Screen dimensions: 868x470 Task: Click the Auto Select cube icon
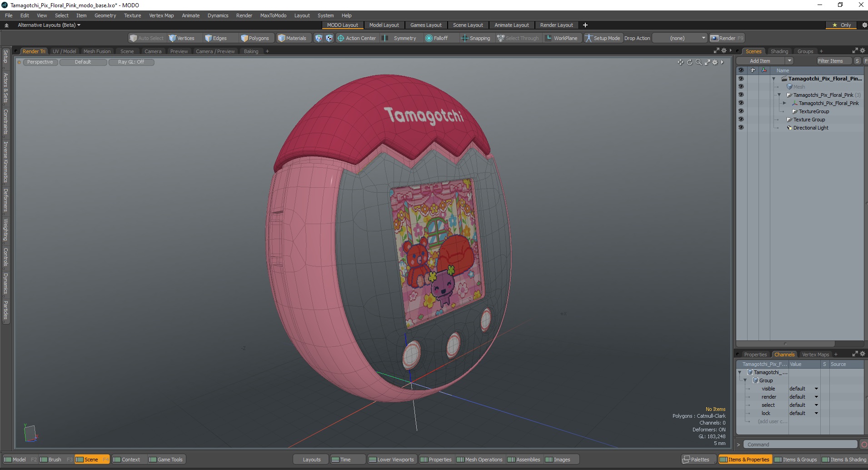coord(133,38)
